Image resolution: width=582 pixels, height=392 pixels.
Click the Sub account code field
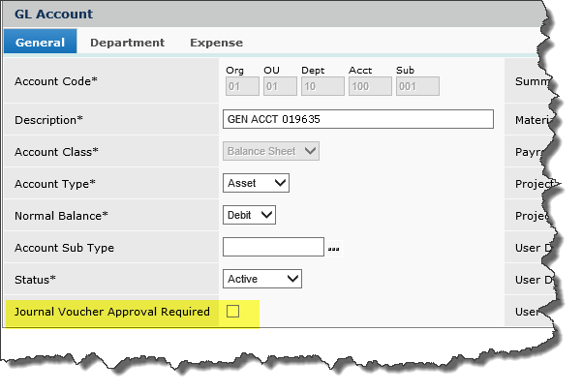(418, 87)
